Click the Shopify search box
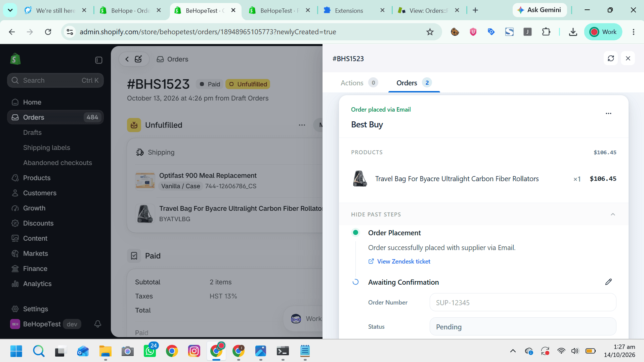 (x=55, y=80)
